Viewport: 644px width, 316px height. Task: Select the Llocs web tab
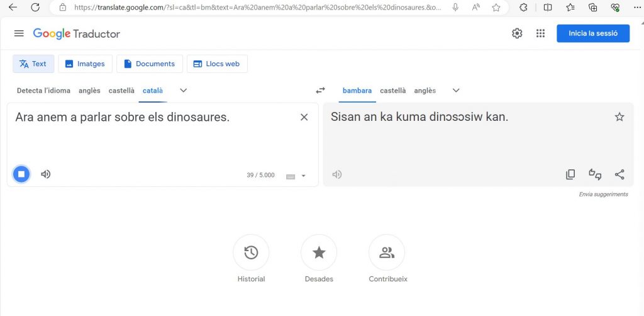[217, 64]
